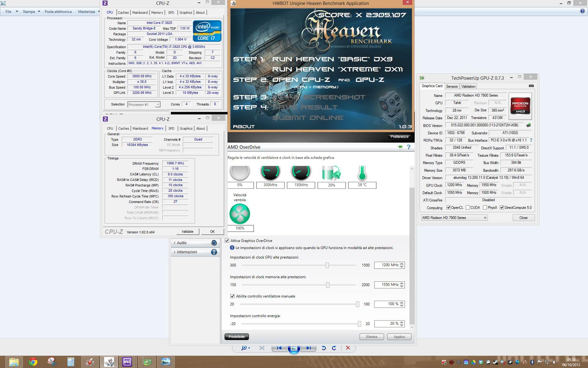Toggle Abilita controllo ventilatore manuale checkbox

tap(232, 296)
